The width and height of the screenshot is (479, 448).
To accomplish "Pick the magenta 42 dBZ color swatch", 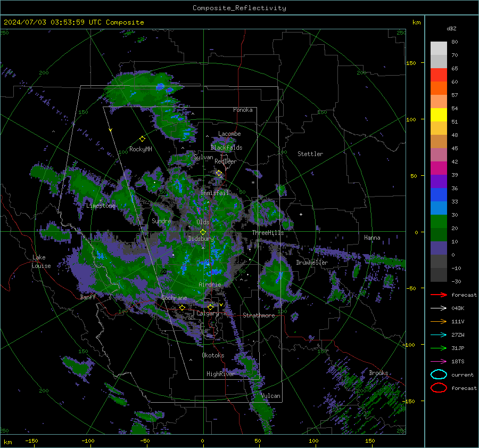I will [x=439, y=168].
